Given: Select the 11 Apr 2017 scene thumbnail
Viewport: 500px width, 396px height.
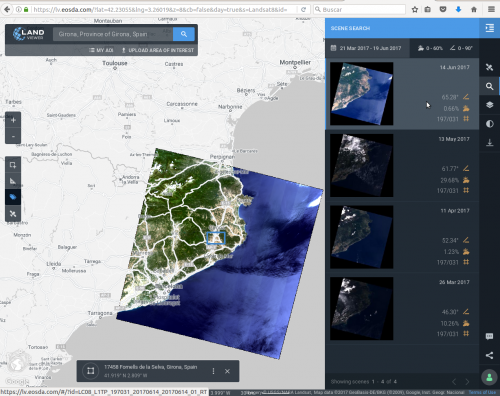Looking at the screenshot, I should coord(362,237).
